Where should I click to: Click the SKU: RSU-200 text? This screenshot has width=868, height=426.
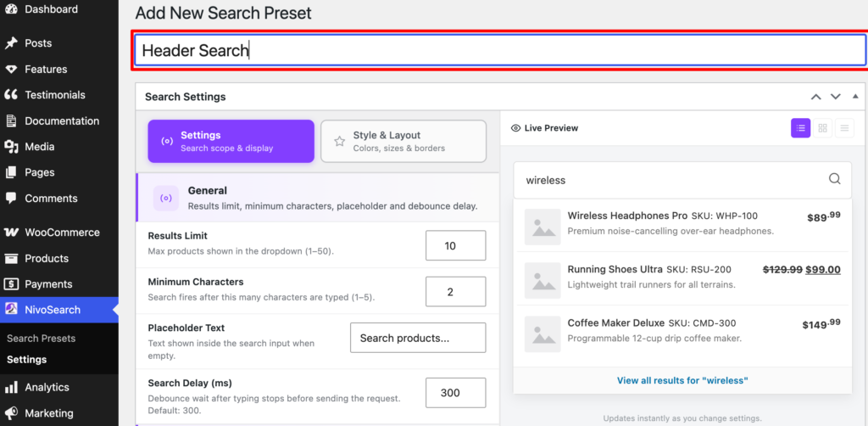(699, 270)
